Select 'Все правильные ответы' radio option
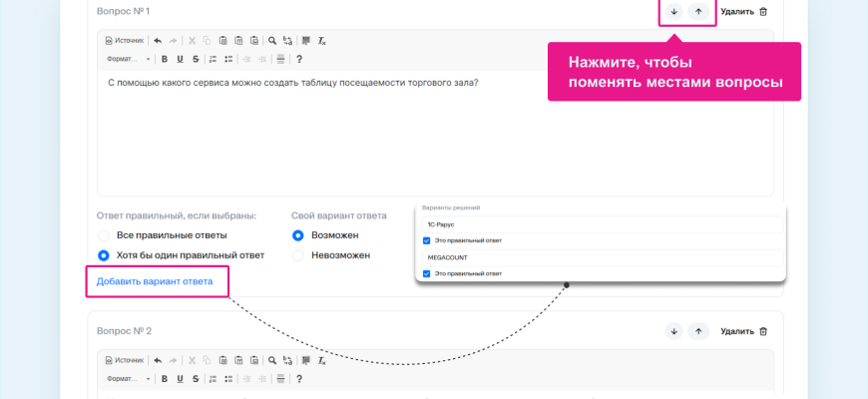The height and width of the screenshot is (399, 868). coord(103,235)
